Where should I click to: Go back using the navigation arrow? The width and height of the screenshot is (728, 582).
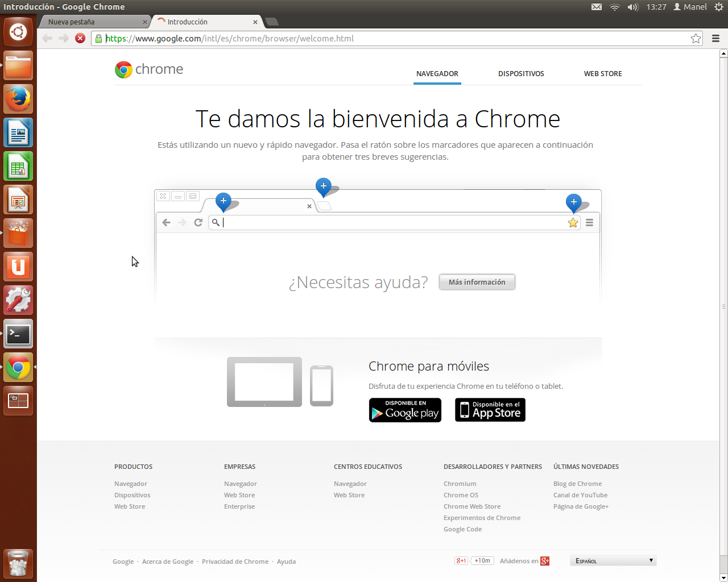[x=47, y=38]
